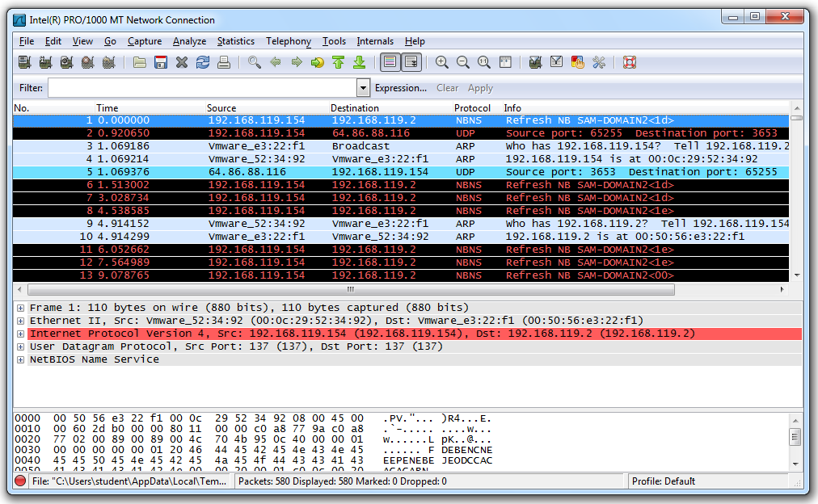
Task: Open the Analyze menu
Action: point(189,41)
